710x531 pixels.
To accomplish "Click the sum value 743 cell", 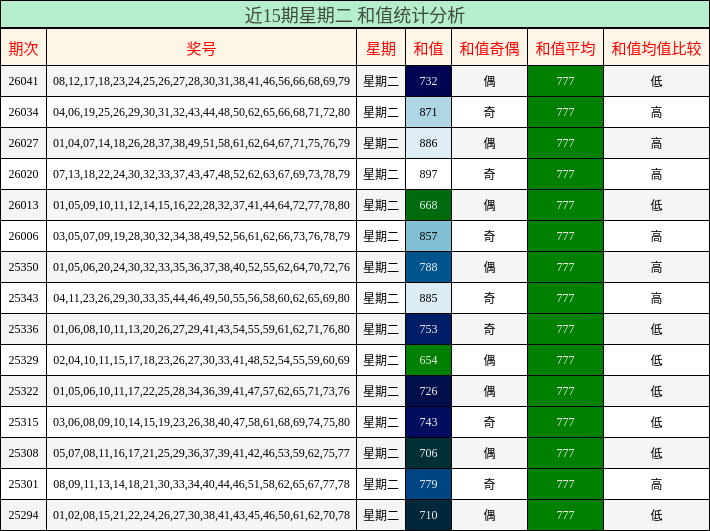I will pos(428,422).
